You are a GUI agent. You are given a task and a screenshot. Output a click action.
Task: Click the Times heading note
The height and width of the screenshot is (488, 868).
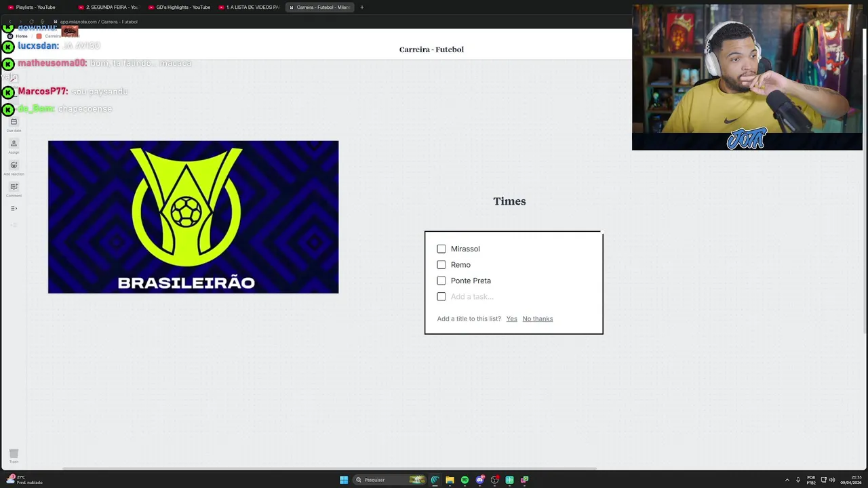click(x=509, y=201)
